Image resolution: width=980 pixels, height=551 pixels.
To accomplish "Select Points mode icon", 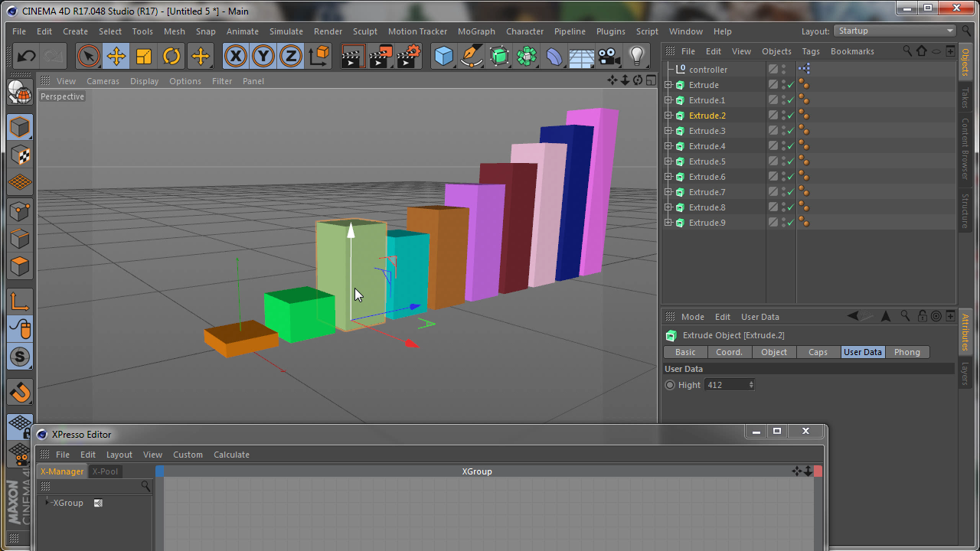I will [20, 211].
